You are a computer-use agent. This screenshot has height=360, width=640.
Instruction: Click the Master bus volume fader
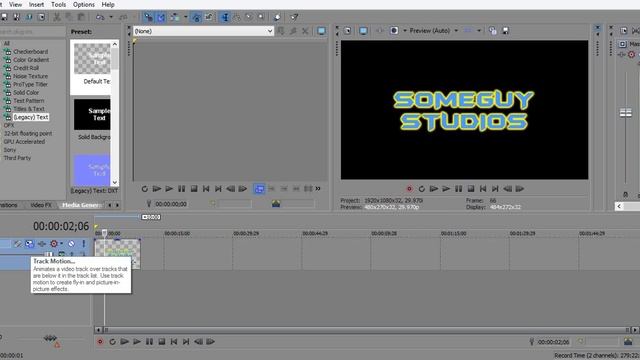[625, 113]
